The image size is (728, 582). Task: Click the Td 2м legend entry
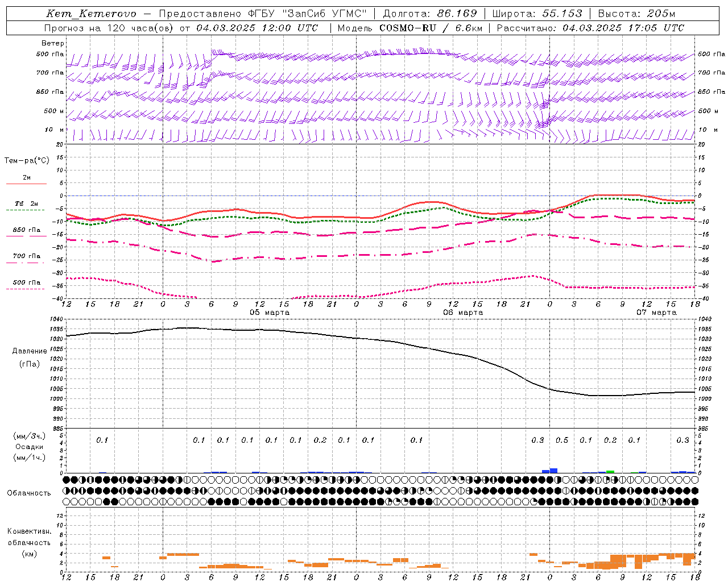coord(26,203)
